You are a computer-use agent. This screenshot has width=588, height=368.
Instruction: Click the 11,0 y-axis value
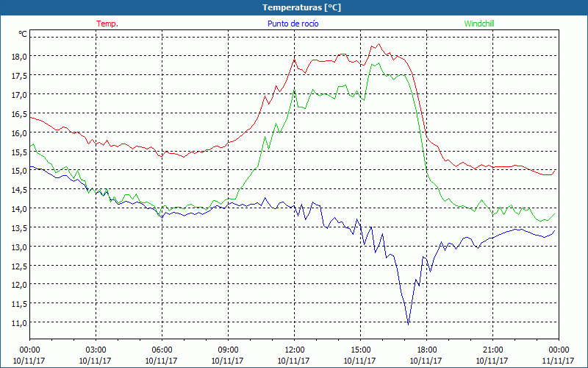[20, 323]
